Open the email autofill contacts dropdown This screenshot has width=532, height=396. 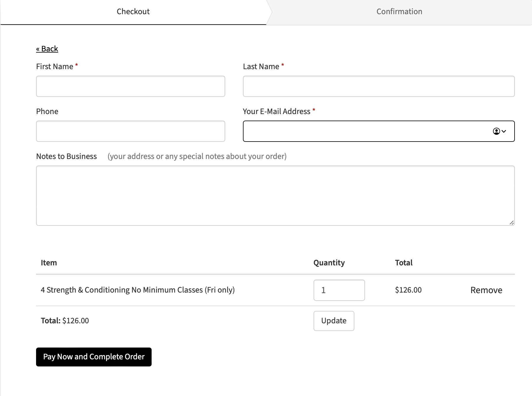[499, 131]
